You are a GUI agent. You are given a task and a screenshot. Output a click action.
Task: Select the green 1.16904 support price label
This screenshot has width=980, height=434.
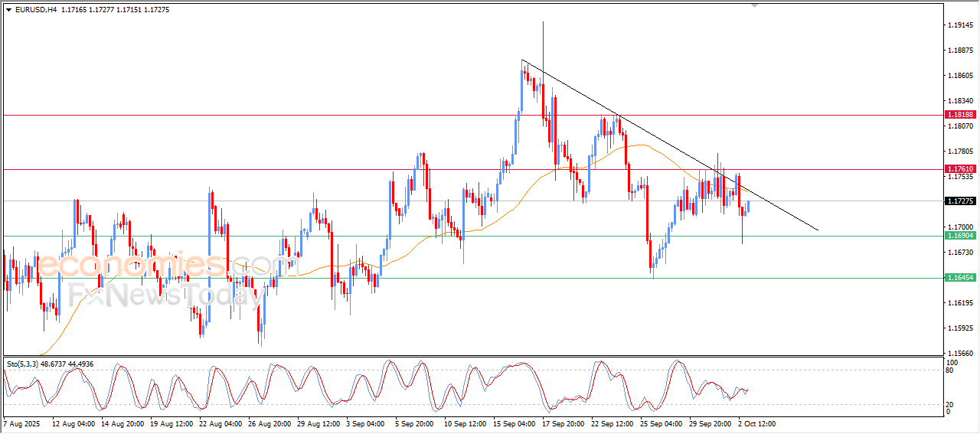coord(959,236)
